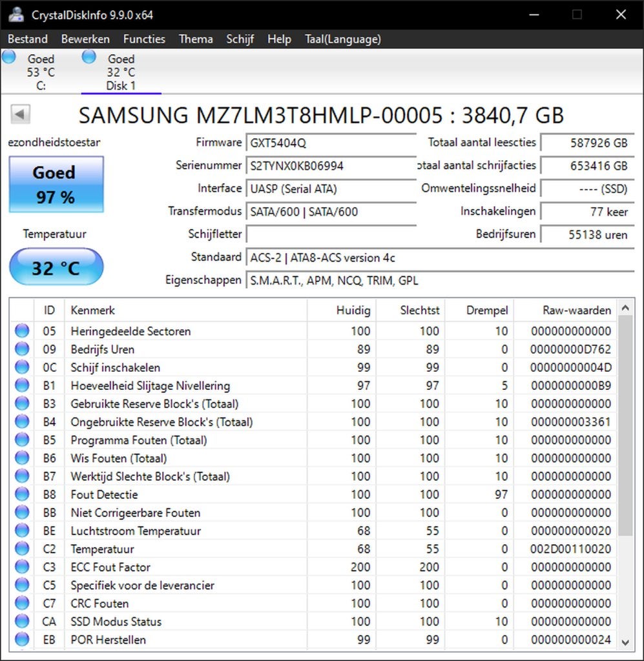Click the blue status orb for Disk 1
Viewport: 644px width, 661px height.
[89, 57]
